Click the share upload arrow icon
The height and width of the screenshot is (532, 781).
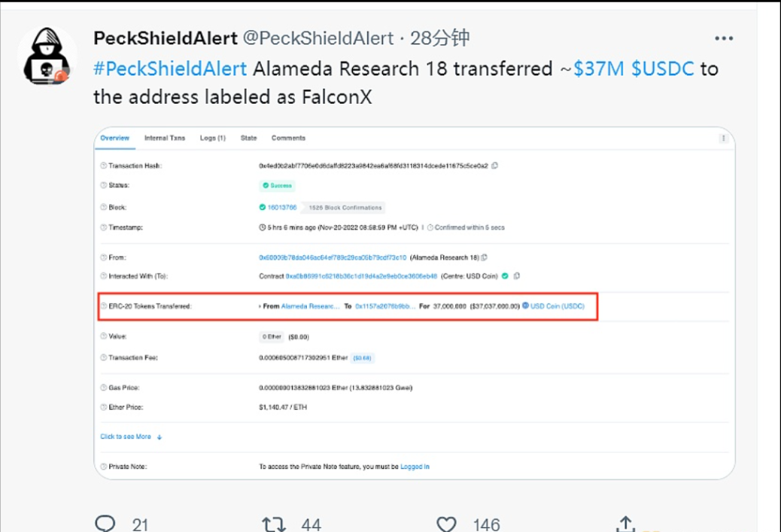(626, 524)
